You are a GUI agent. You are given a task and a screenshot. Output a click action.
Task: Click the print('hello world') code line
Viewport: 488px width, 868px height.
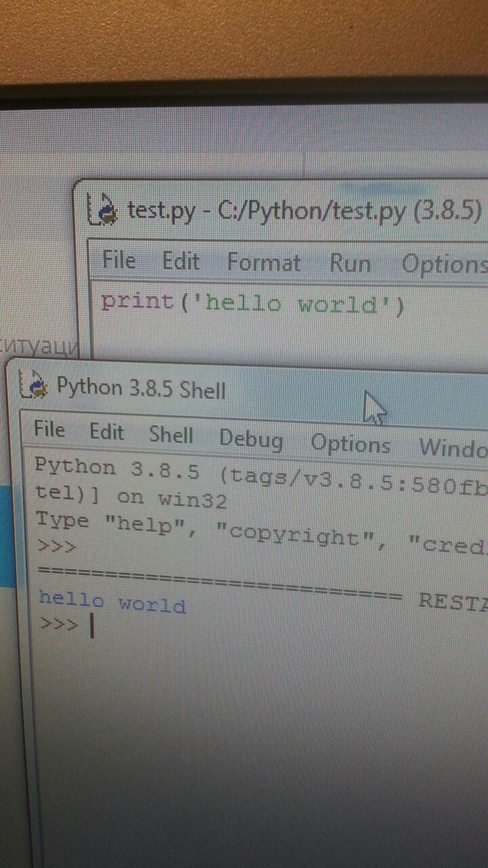[x=253, y=303]
